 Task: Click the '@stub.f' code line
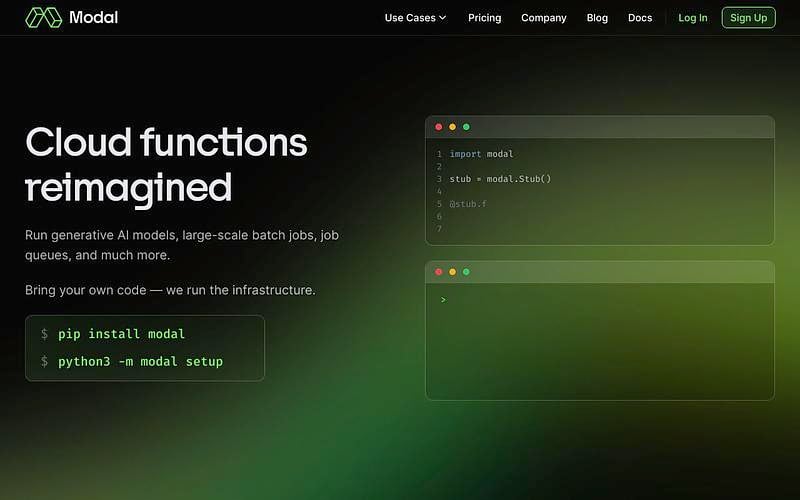pyautogui.click(x=468, y=204)
